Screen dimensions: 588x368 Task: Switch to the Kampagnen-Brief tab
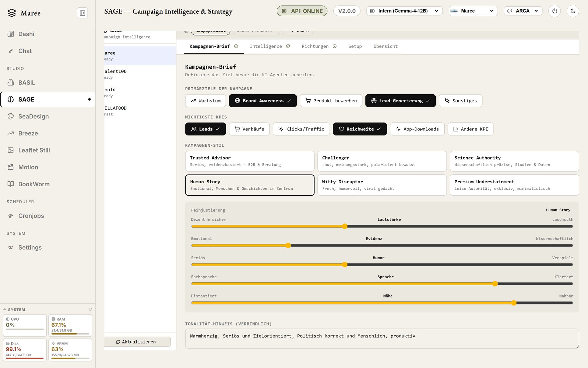[x=214, y=47]
